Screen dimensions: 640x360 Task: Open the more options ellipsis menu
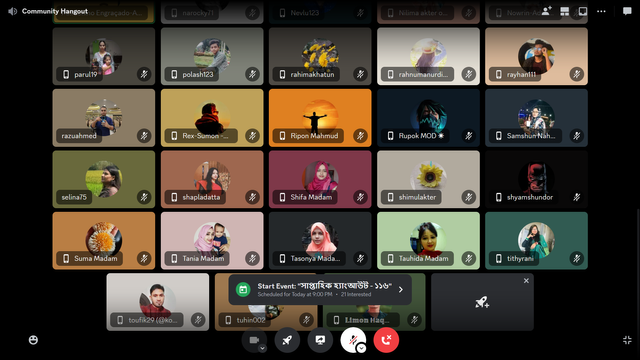(601, 11)
